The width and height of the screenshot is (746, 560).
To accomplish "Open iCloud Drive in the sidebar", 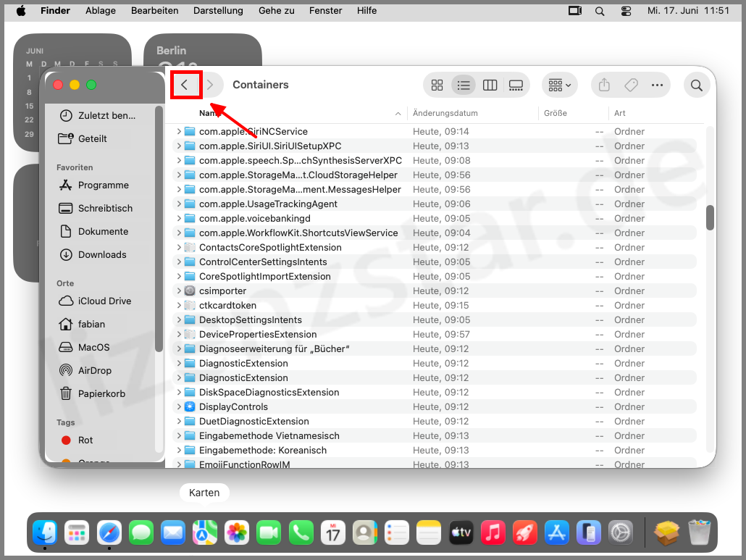I will 95,301.
